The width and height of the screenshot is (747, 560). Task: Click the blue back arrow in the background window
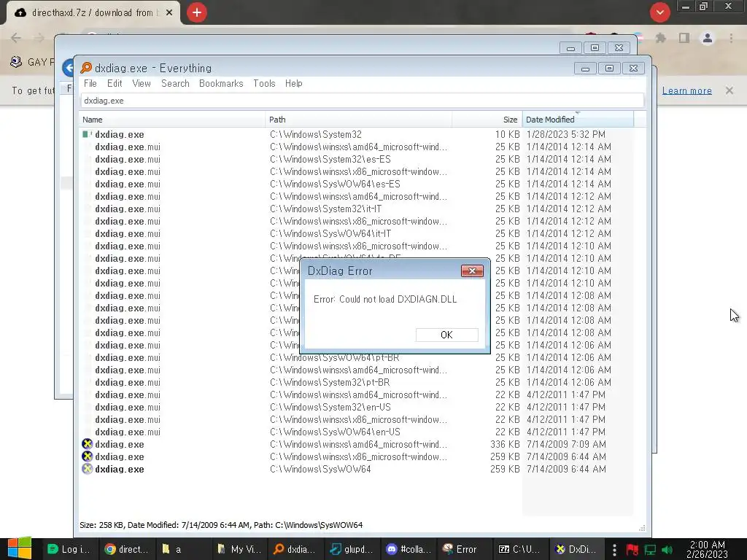coord(68,68)
